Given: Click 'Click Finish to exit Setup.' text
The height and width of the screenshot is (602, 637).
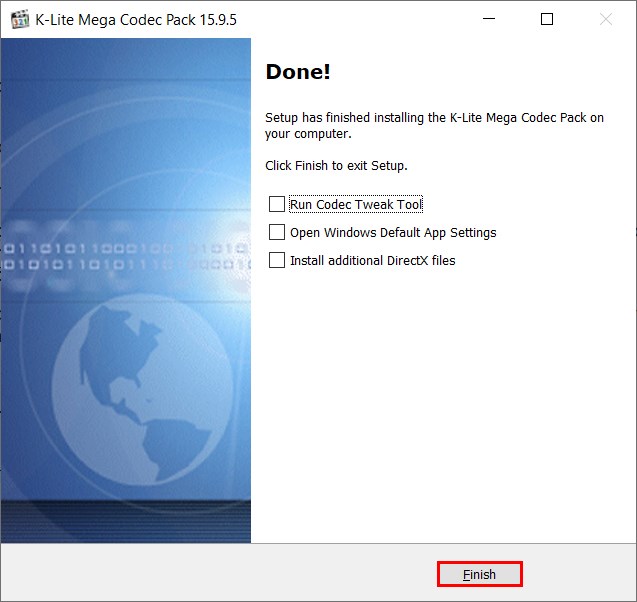Looking at the screenshot, I should (336, 166).
